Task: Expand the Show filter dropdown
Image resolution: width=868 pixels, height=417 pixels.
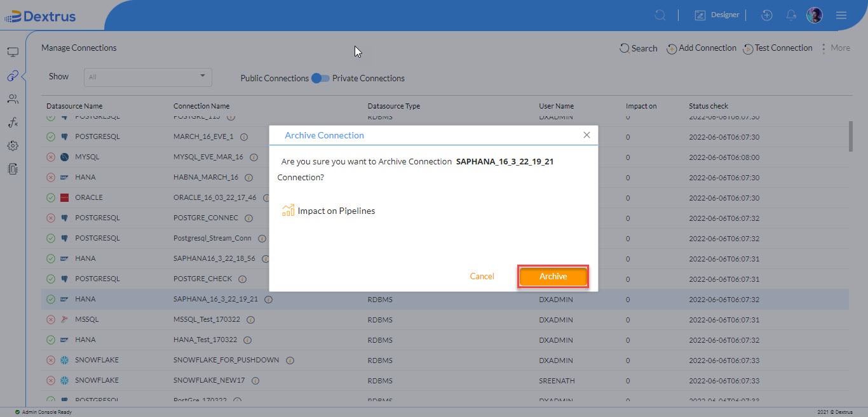Action: point(148,77)
